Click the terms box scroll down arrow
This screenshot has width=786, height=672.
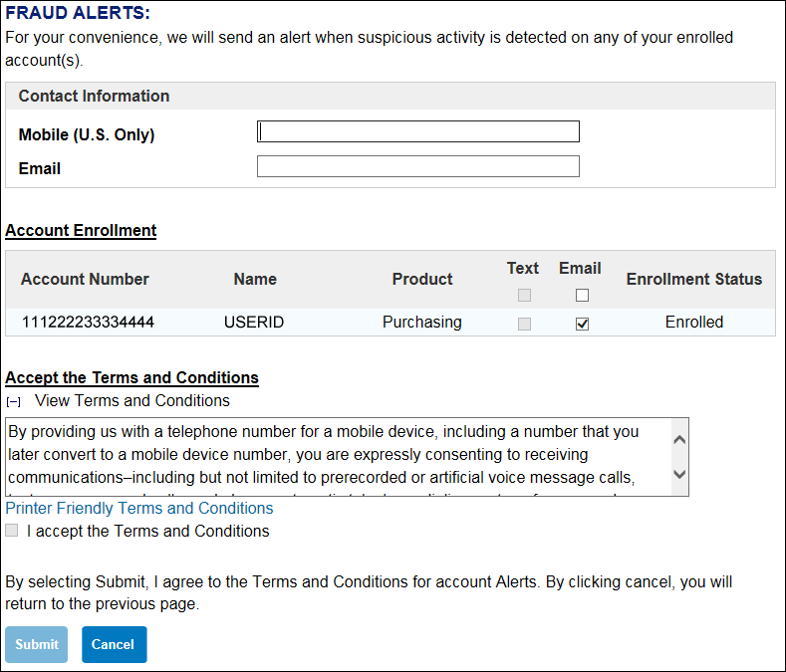point(679,475)
